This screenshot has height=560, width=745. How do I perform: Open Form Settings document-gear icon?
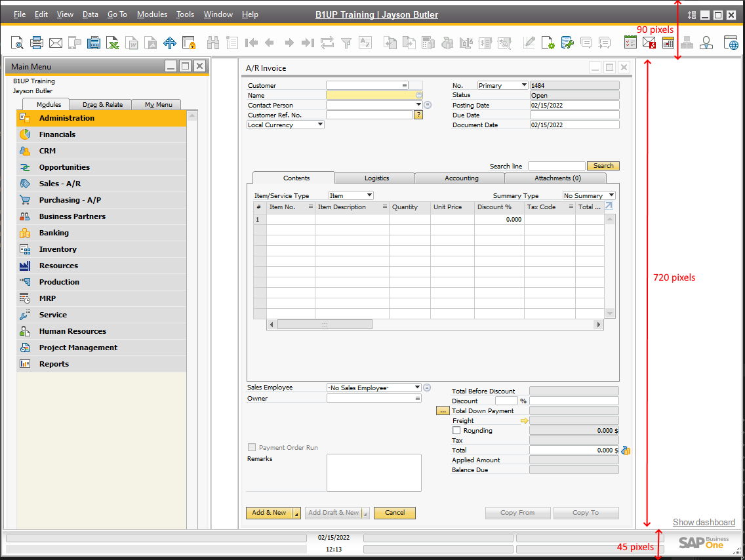tap(548, 43)
